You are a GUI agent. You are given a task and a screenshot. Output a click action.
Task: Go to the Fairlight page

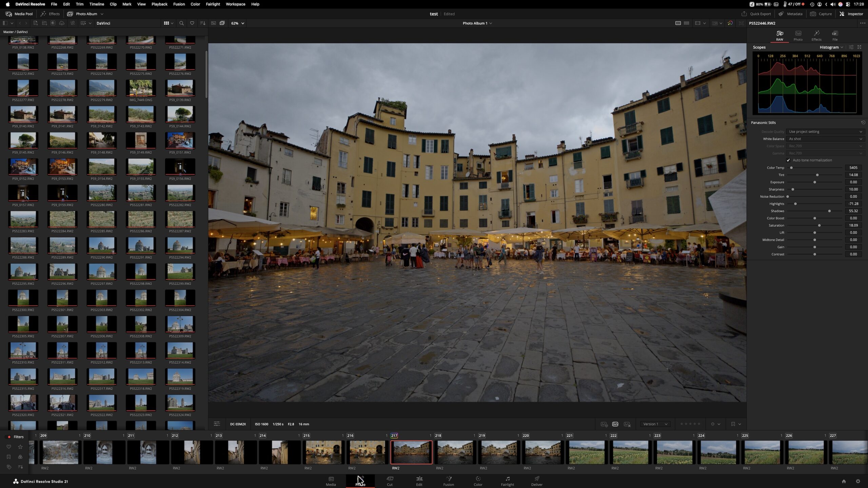click(507, 481)
